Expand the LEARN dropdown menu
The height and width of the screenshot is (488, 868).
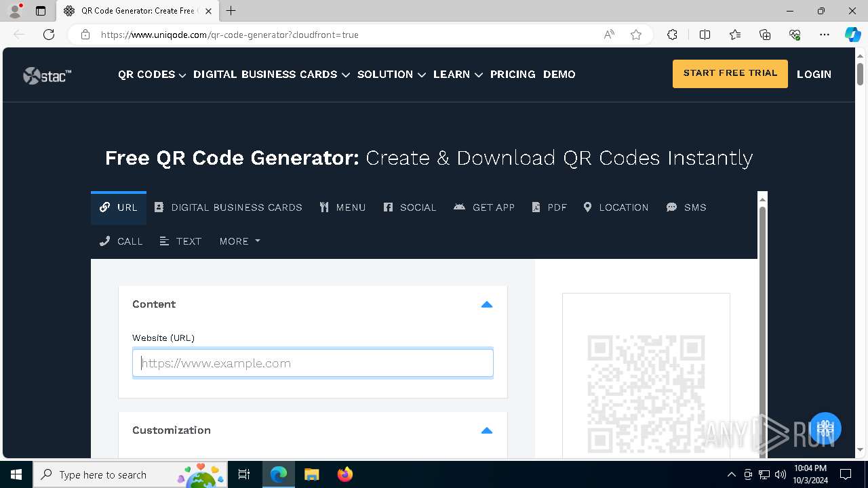pyautogui.click(x=458, y=75)
